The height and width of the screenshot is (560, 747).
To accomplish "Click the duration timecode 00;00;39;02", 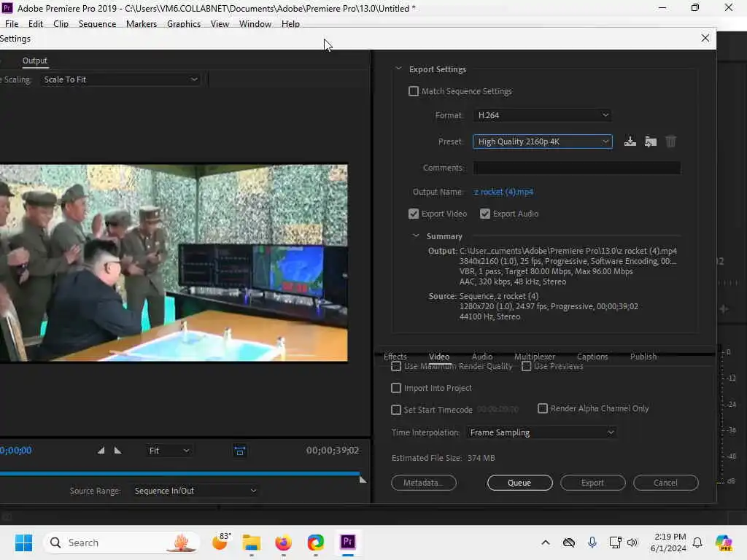I will 333,451.
